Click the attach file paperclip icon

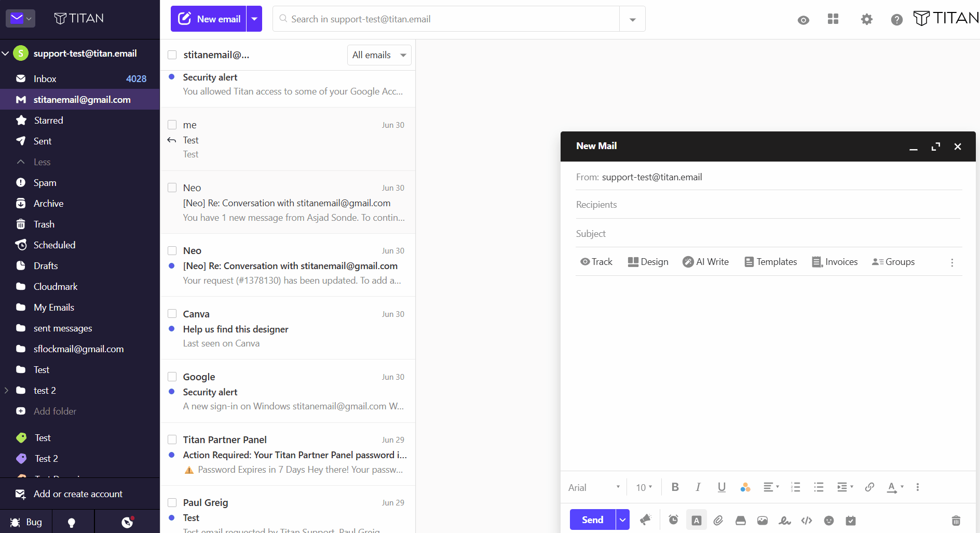(x=718, y=520)
